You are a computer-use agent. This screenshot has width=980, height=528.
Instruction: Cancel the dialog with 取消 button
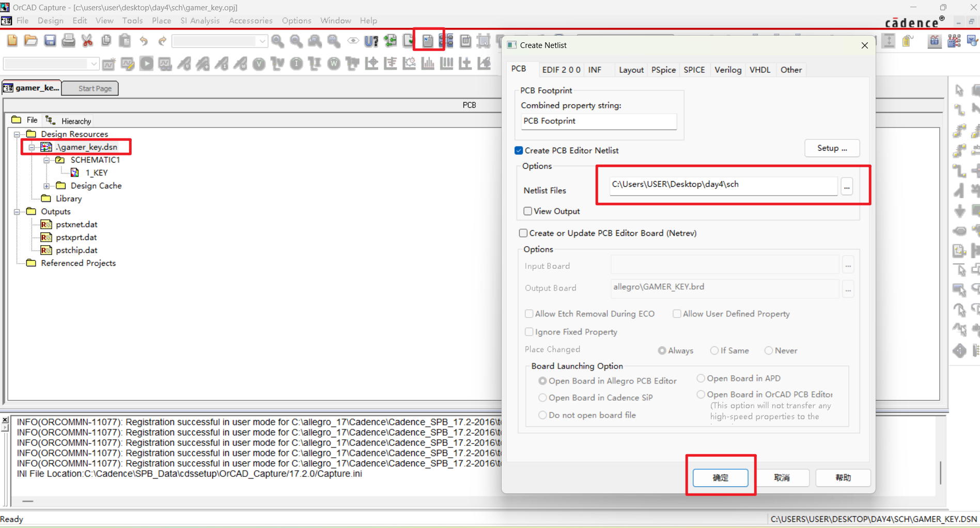point(782,477)
